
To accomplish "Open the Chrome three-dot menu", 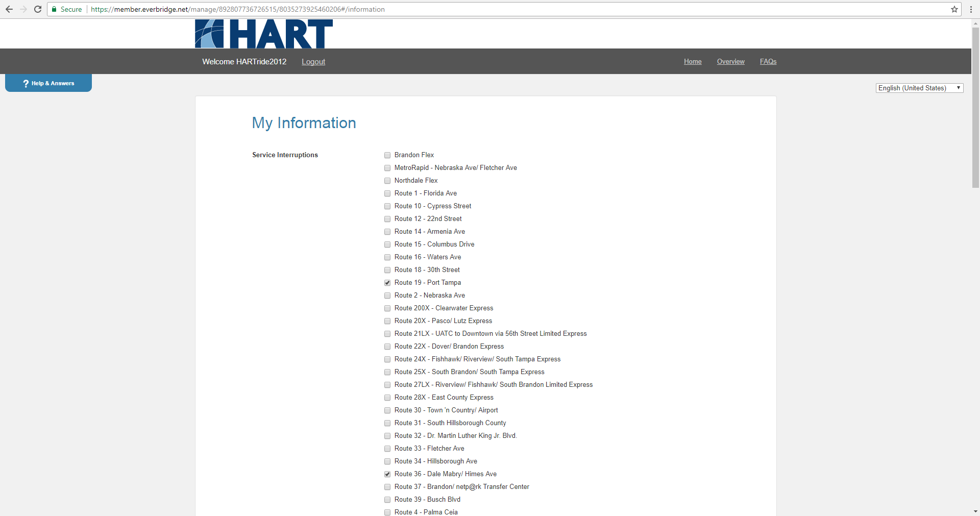I will tap(970, 9).
